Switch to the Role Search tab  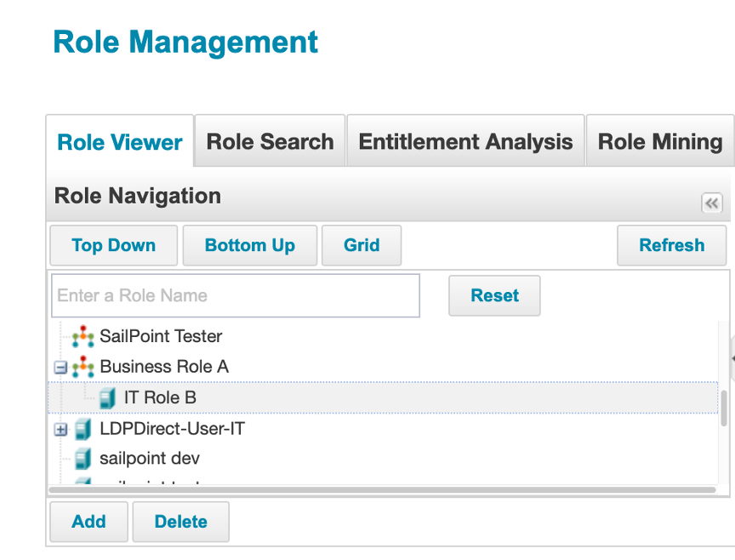point(270,141)
